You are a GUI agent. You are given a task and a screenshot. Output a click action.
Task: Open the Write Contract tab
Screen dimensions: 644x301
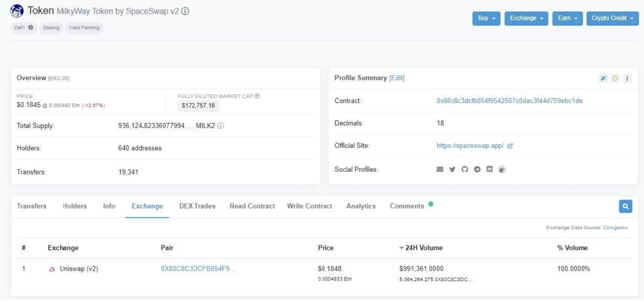click(x=310, y=206)
